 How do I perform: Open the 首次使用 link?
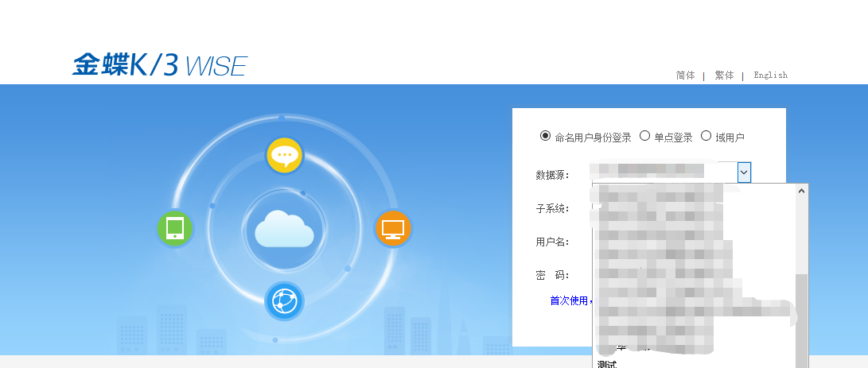coord(570,300)
